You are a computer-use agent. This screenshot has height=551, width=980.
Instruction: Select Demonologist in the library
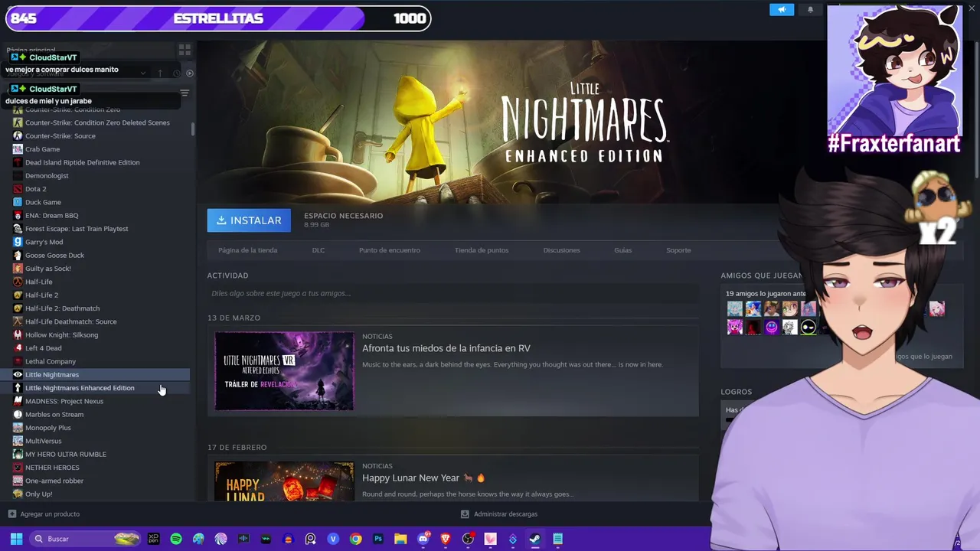click(x=47, y=176)
